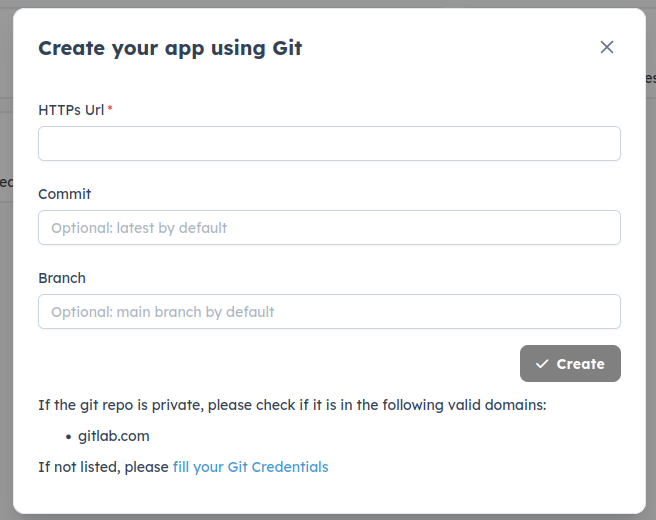Click the private git repo notice text
Image resolution: width=656 pixels, height=520 pixels.
pos(200,405)
